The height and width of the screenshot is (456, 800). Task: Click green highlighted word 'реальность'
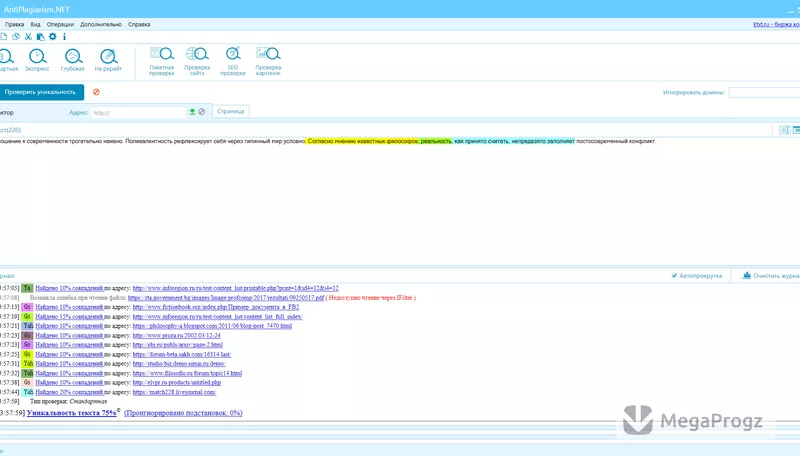(436, 141)
